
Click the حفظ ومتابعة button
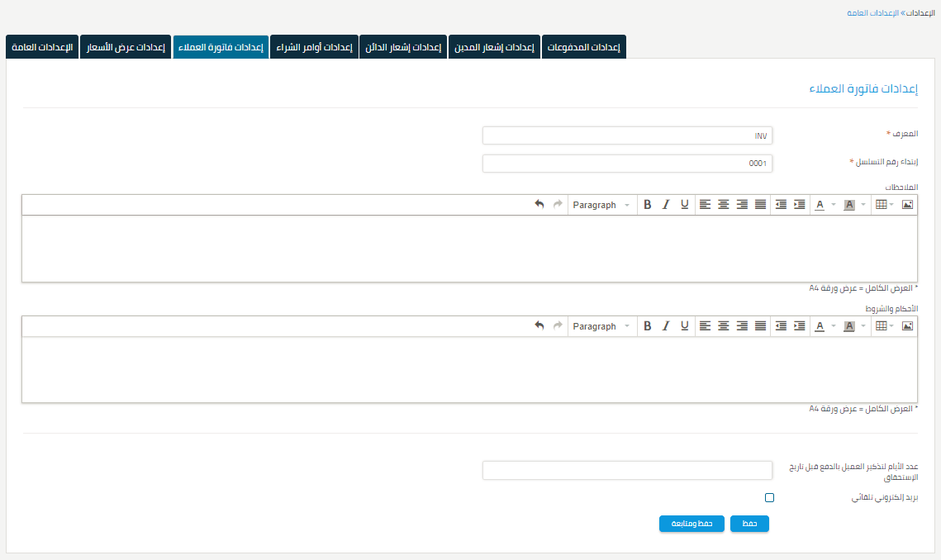click(691, 524)
